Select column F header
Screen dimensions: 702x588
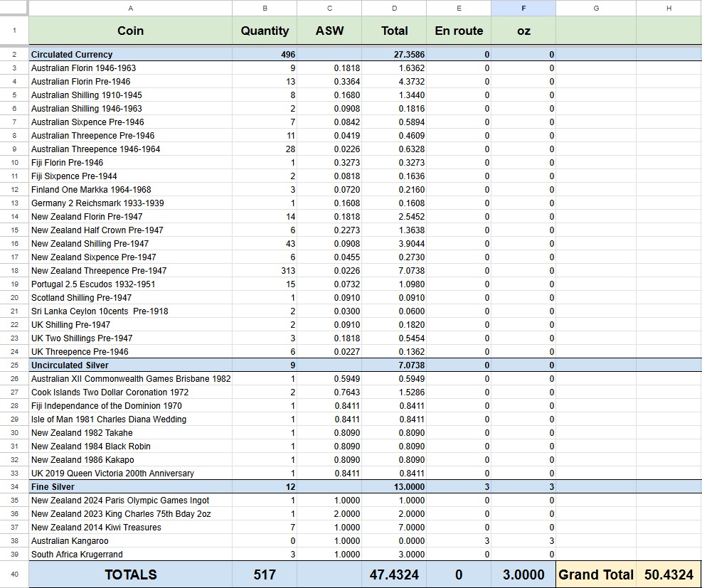(x=523, y=8)
